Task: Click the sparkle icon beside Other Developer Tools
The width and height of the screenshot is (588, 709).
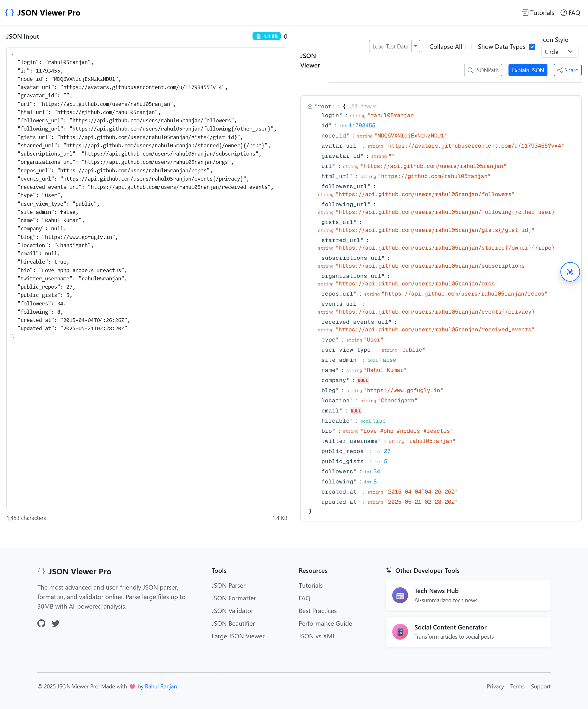Action: coord(389,570)
